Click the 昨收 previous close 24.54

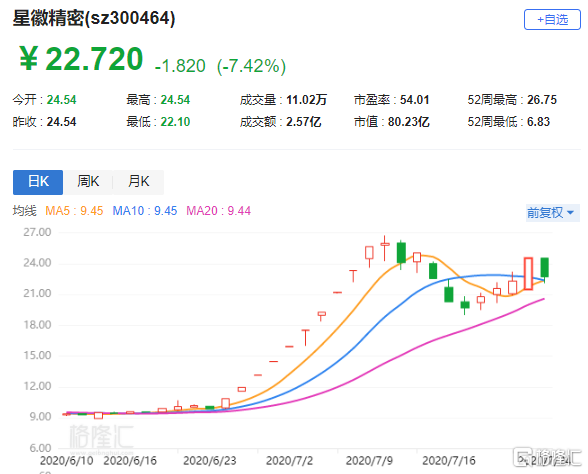(61, 122)
